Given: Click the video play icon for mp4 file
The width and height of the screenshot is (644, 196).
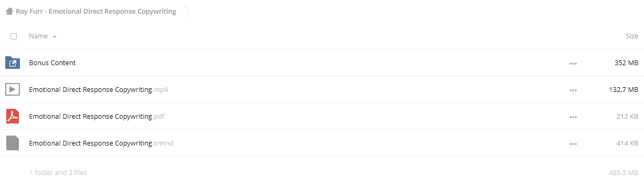Looking at the screenshot, I should click(x=13, y=90).
